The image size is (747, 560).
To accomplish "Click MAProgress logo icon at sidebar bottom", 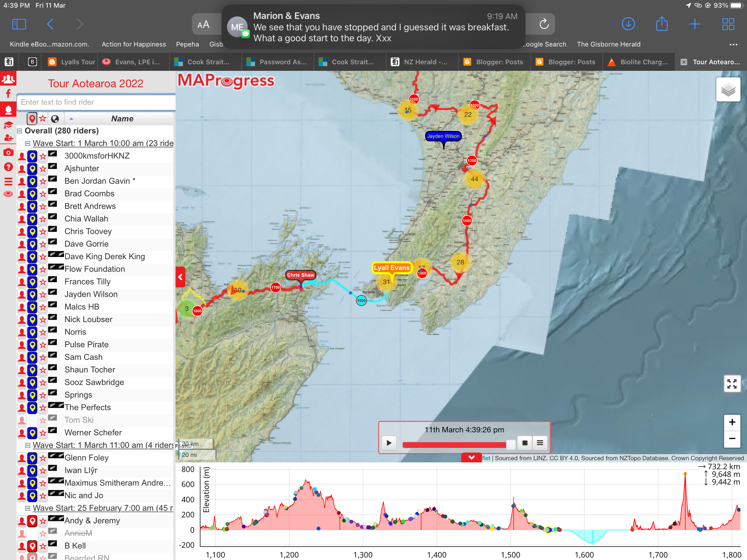I will click(x=8, y=194).
